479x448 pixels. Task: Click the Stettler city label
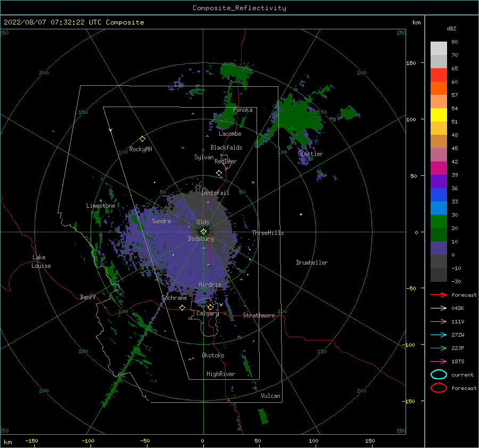point(310,154)
